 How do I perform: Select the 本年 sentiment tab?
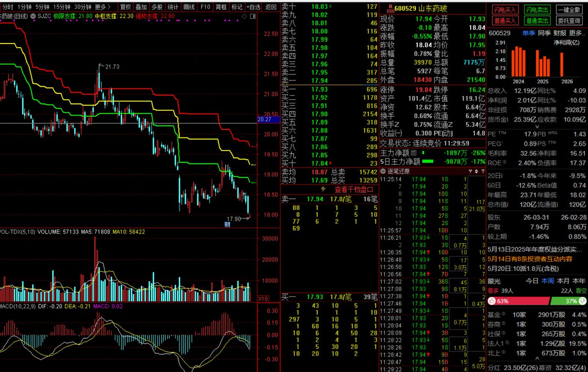(x=579, y=281)
